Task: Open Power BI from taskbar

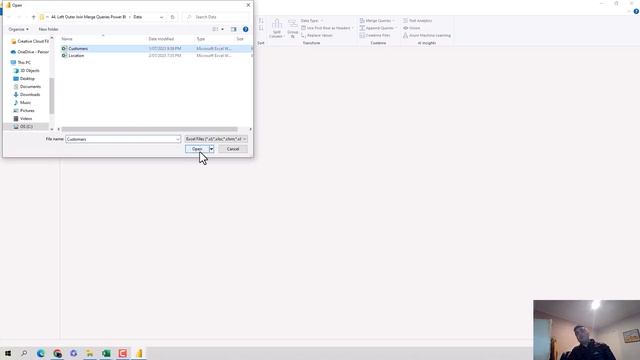Action: click(x=139, y=353)
